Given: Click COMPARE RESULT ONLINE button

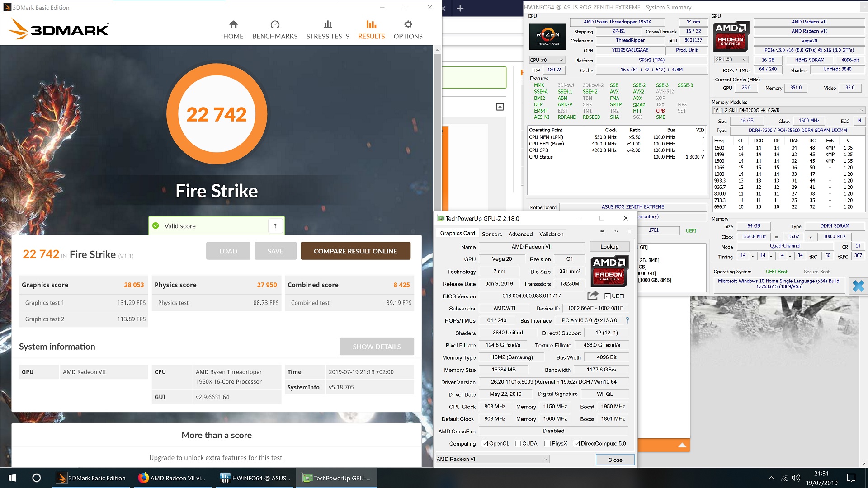Looking at the screenshot, I should [x=355, y=251].
